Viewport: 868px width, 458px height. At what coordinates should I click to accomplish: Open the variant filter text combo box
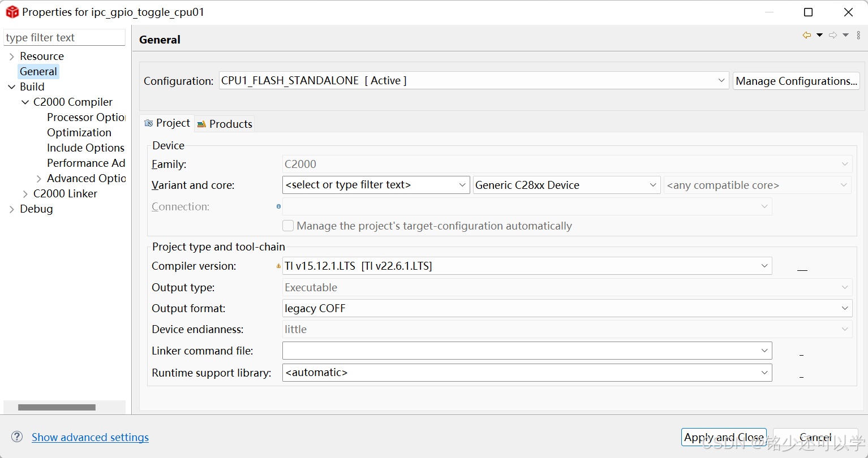(x=376, y=185)
